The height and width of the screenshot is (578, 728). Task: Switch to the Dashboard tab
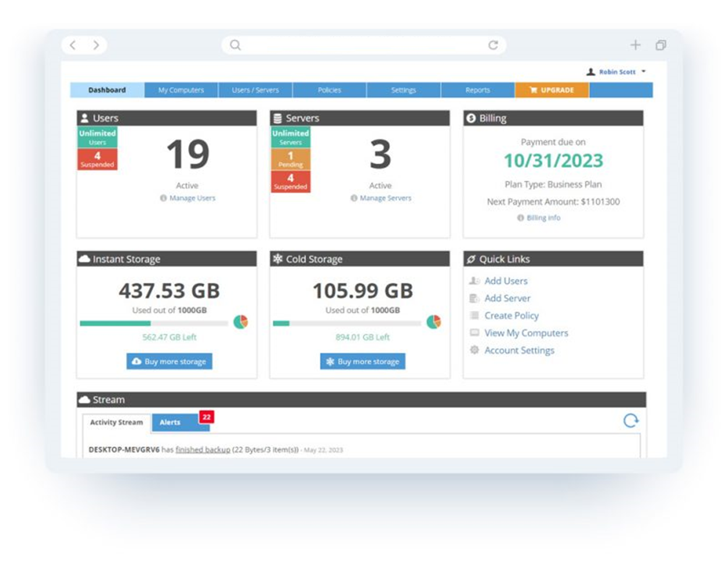click(x=107, y=90)
